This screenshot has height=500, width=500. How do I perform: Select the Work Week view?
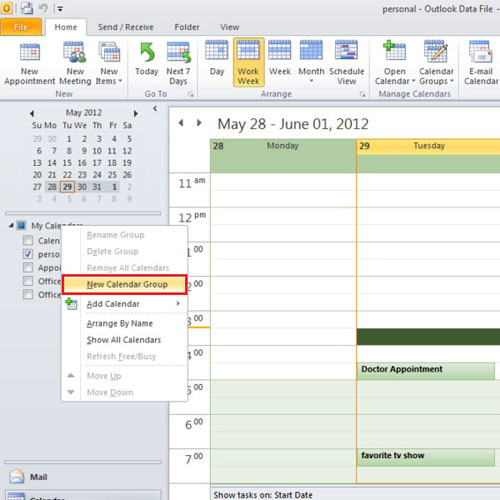pos(248,63)
